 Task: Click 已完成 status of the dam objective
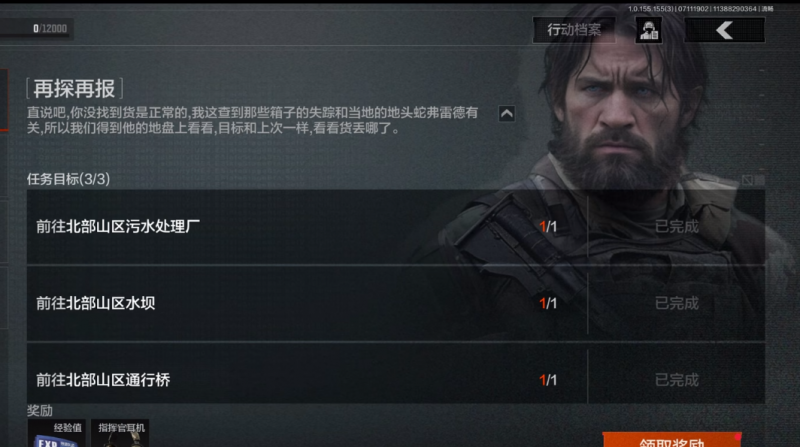[x=677, y=303]
